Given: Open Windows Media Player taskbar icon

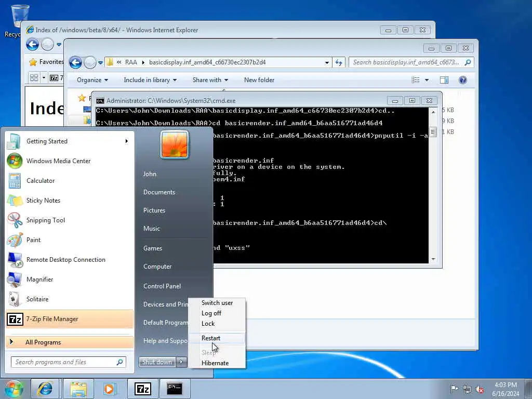Looking at the screenshot, I should [109, 389].
